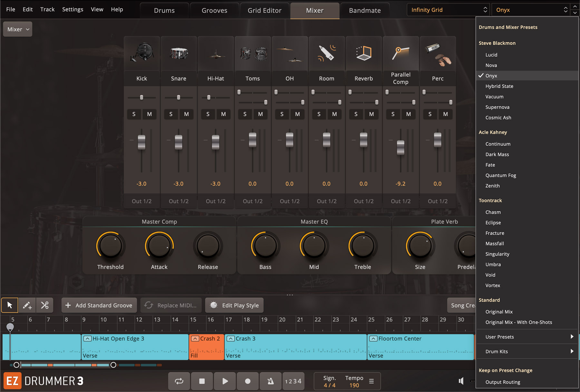The image size is (580, 392).
Task: Select the scissors cut tool
Action: [44, 305]
